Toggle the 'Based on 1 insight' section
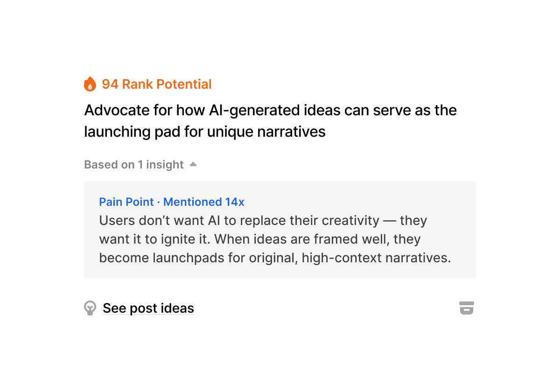Image resolution: width=560 pixels, height=392 pixels. point(134,165)
